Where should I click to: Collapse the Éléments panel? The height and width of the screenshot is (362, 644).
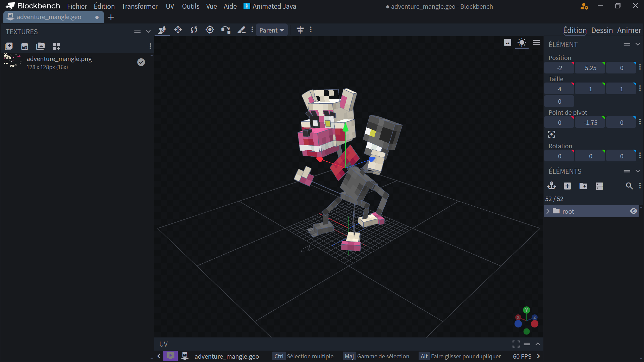pos(638,171)
